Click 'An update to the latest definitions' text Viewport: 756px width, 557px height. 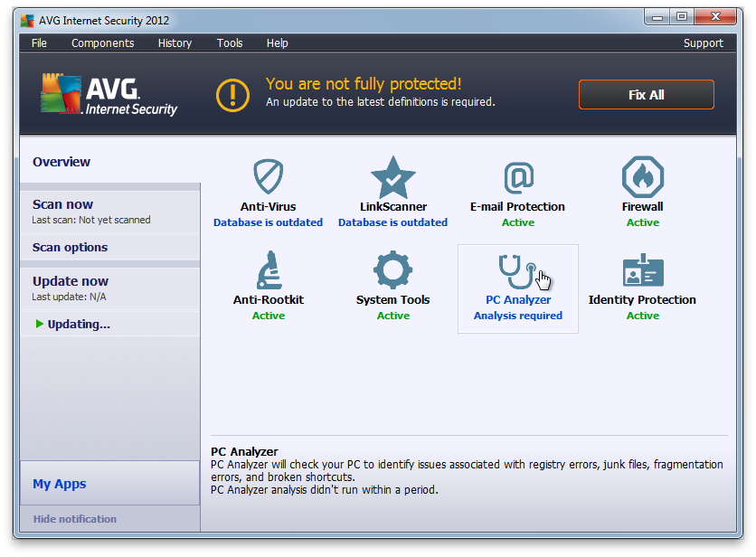[x=381, y=102]
